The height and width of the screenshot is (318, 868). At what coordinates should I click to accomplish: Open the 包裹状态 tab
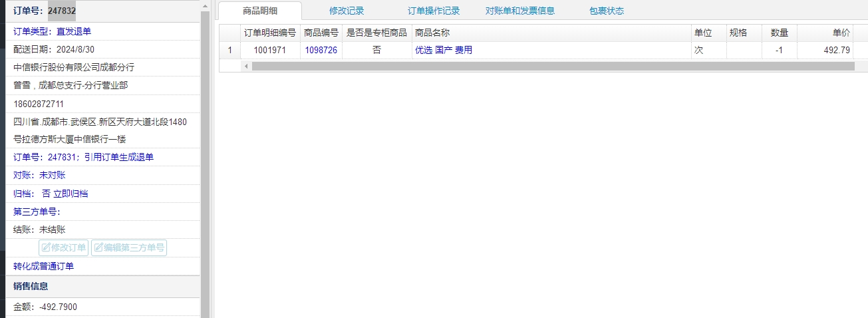607,11
